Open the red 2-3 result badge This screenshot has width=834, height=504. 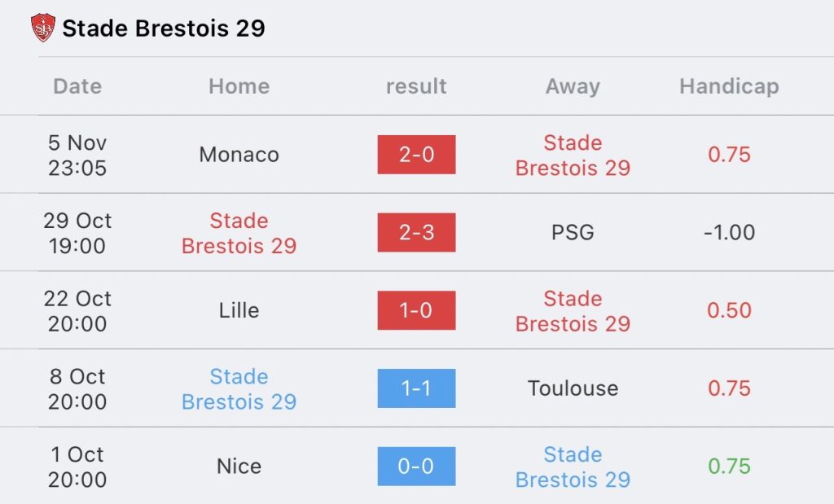pyautogui.click(x=416, y=232)
